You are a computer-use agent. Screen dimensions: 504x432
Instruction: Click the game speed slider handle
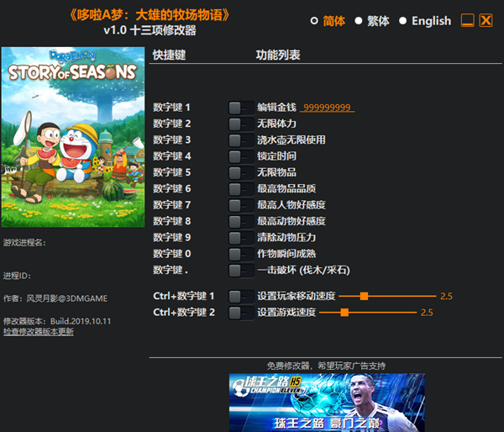344,313
